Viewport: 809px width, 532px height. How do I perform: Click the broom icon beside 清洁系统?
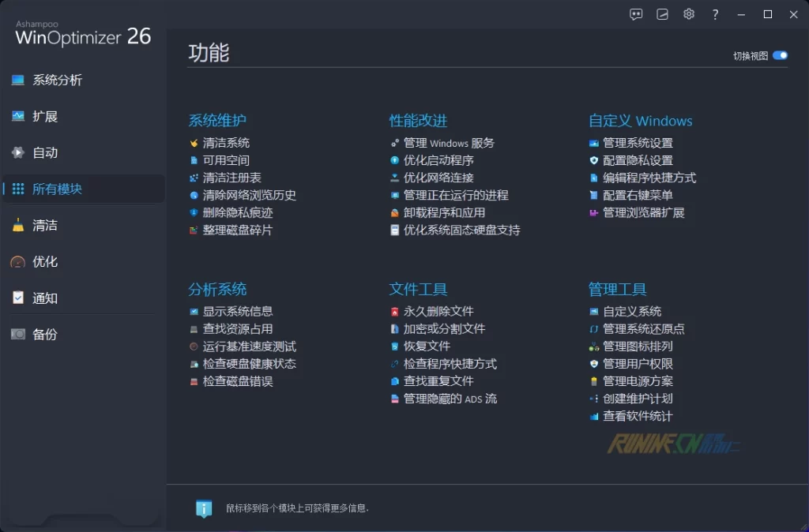coord(194,143)
